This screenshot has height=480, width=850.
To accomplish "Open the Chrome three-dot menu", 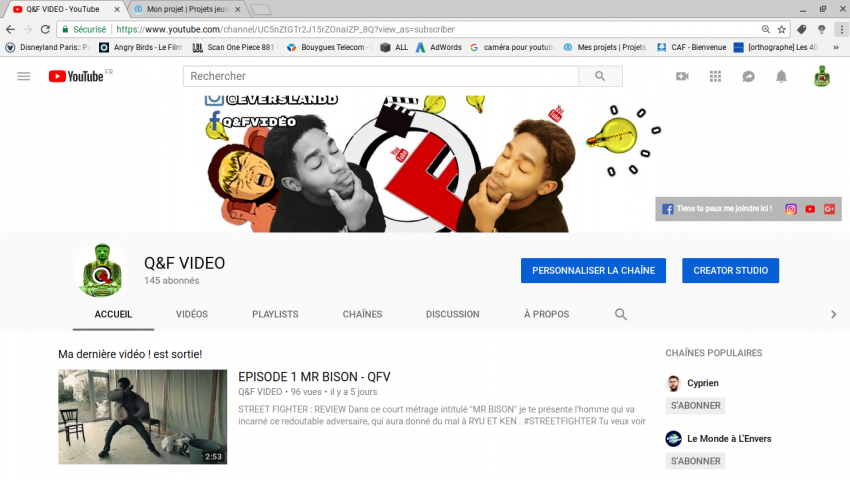I will click(841, 29).
